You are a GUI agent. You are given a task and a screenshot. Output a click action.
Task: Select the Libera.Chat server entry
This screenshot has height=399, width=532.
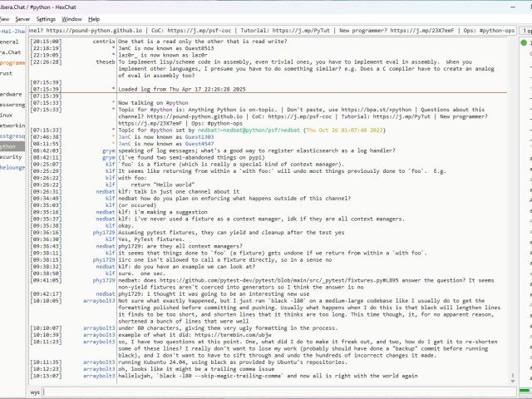point(12,52)
